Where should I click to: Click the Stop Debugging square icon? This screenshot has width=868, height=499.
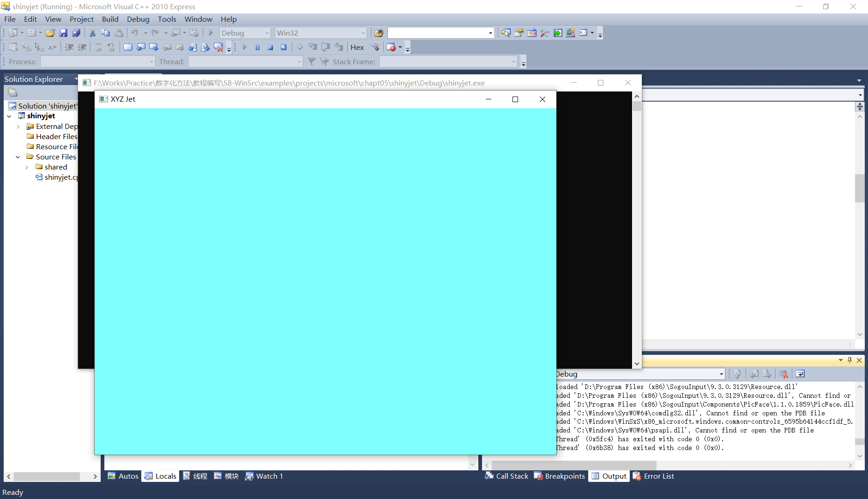pyautogui.click(x=271, y=47)
